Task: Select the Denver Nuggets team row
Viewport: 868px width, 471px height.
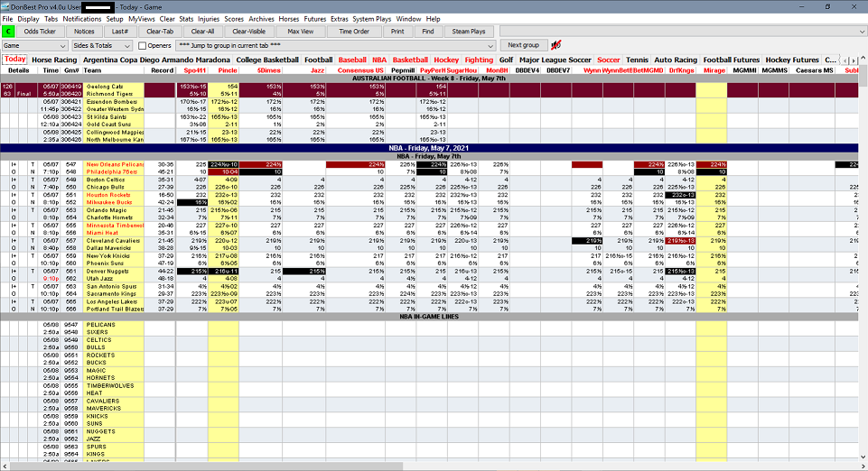Action: [115, 272]
